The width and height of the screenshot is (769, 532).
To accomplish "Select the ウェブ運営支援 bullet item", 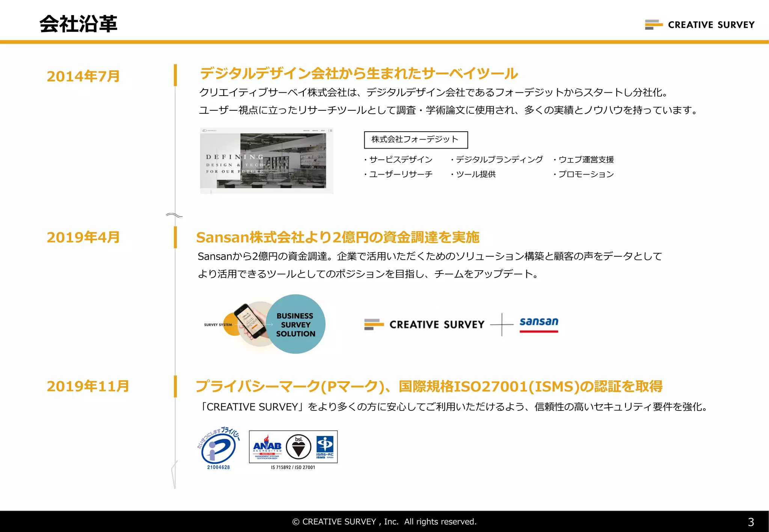I will coord(584,159).
